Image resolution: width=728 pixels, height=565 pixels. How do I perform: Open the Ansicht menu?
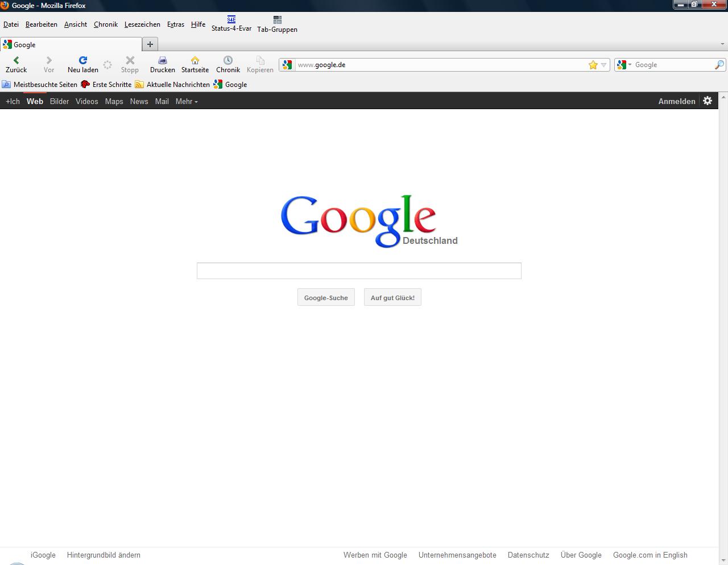76,24
